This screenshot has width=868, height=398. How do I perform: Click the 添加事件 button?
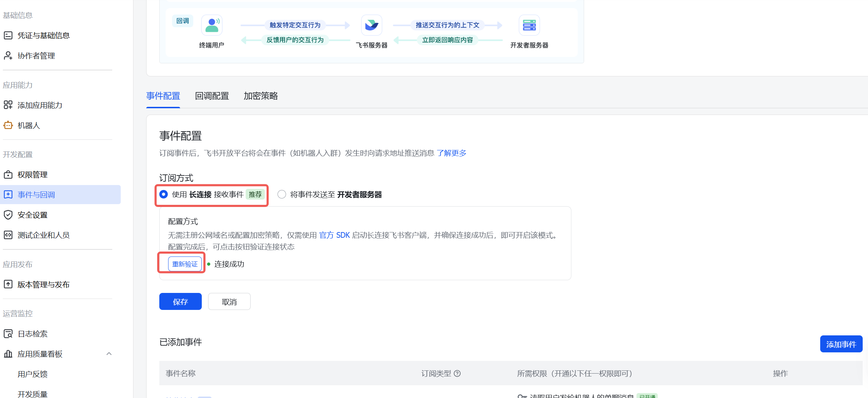(x=841, y=344)
